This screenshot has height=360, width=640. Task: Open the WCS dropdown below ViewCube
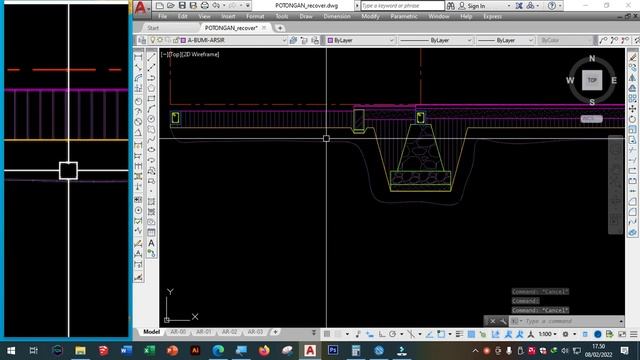[591, 119]
